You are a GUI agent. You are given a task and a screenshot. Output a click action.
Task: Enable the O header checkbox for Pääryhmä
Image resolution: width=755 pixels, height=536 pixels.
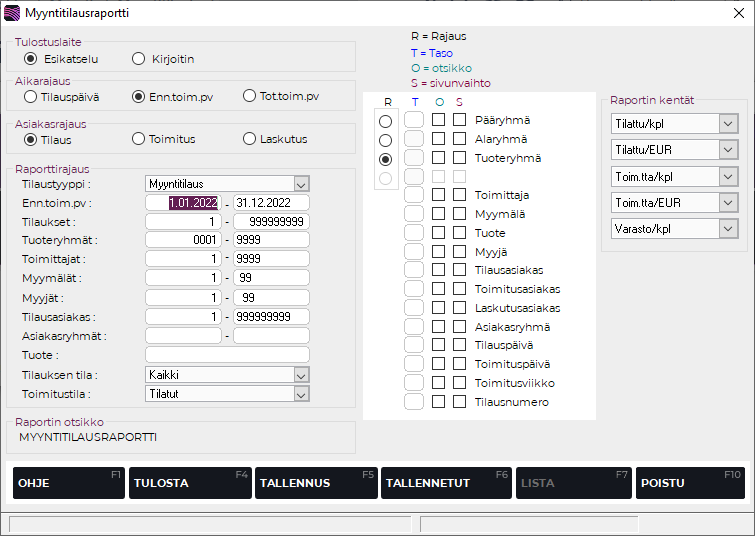[439, 120]
